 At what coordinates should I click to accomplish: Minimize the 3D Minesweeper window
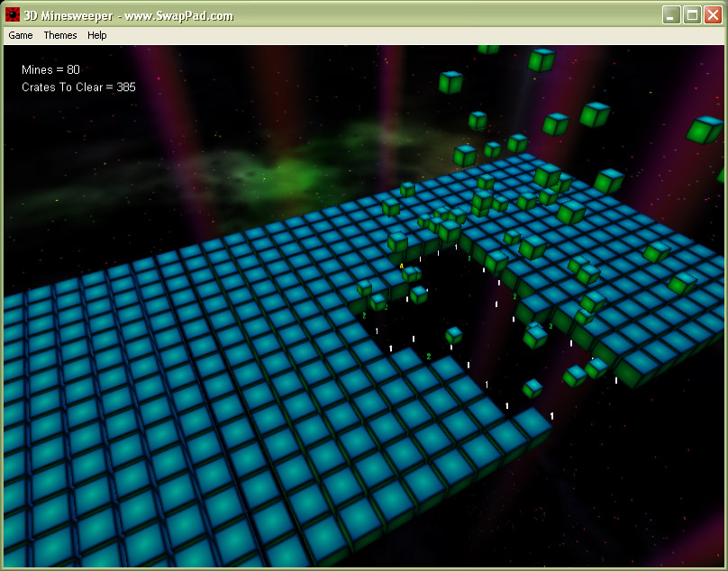671,14
